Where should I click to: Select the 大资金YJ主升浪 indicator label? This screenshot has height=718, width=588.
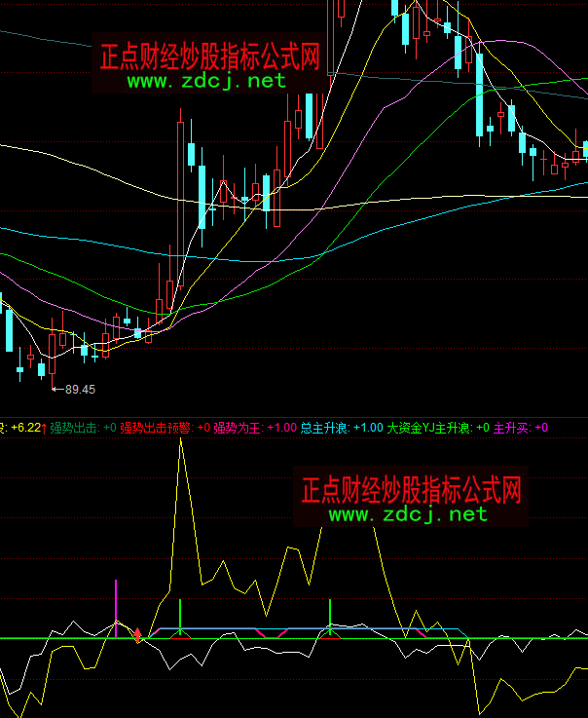coord(427,428)
